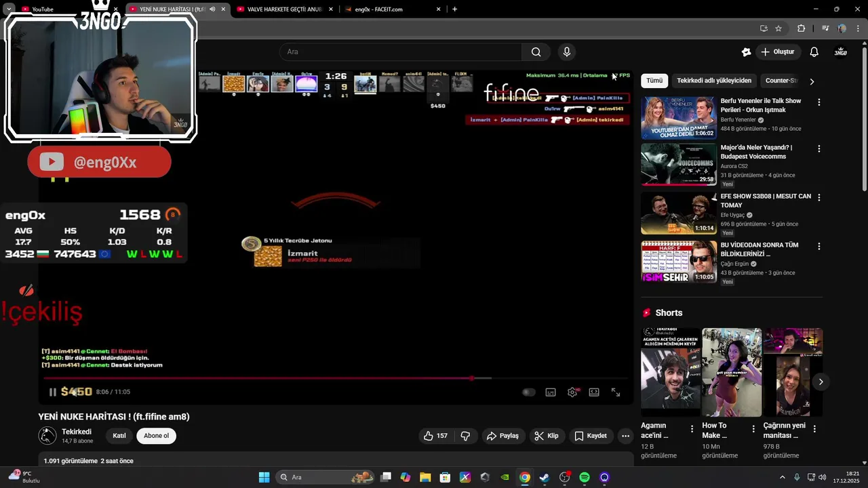Switch to theater mode view
The image size is (868, 488).
(x=594, y=392)
